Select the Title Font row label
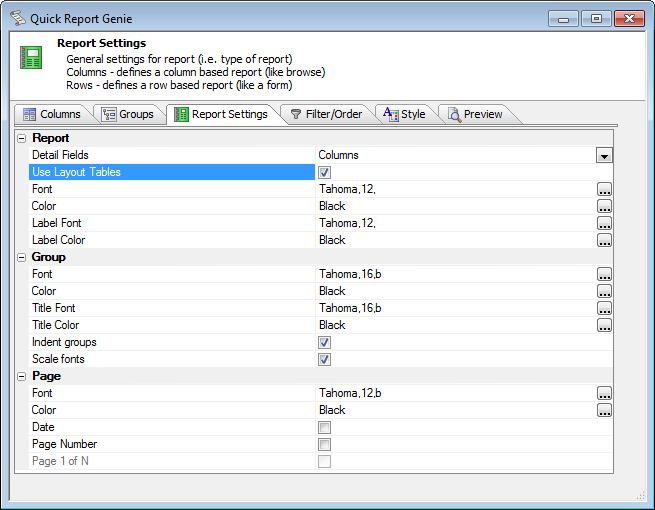This screenshot has width=655, height=510. point(53,308)
